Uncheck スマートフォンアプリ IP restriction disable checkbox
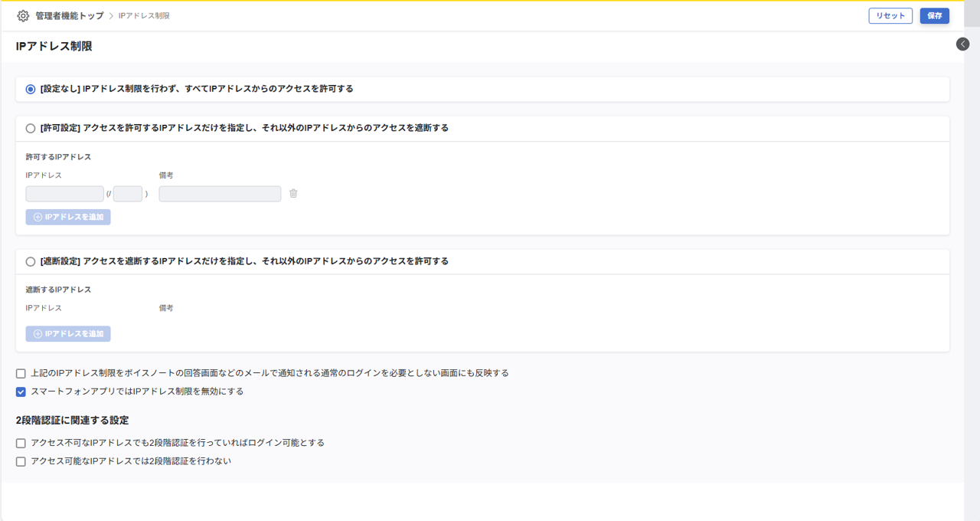 pos(21,392)
